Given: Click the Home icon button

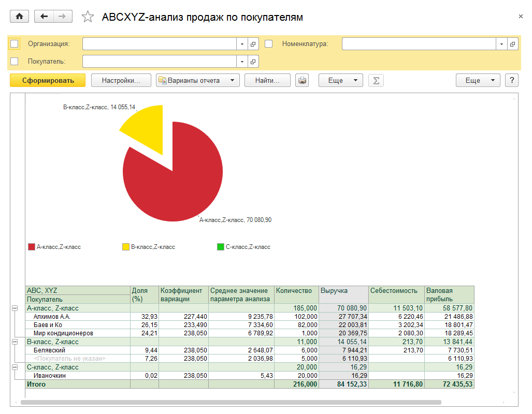Looking at the screenshot, I should [x=20, y=17].
